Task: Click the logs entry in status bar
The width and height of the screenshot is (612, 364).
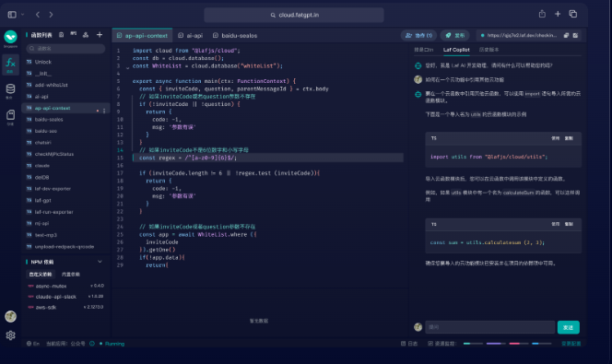Action: 409,344
